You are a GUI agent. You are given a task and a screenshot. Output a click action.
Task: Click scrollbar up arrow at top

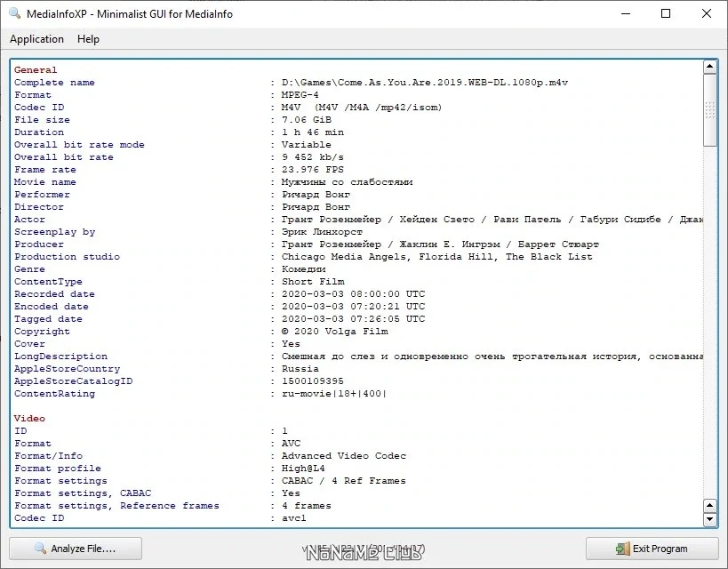pos(710,67)
